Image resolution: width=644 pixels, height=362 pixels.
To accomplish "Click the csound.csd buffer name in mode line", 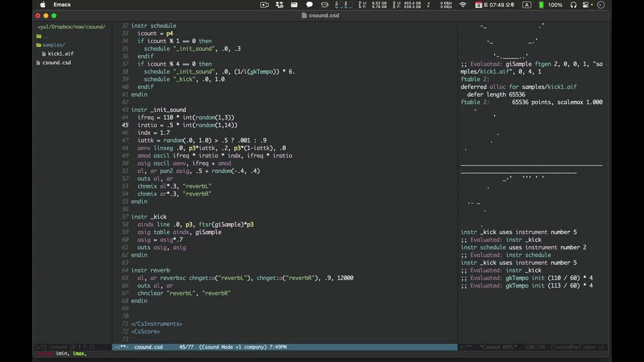I will pos(148,347).
